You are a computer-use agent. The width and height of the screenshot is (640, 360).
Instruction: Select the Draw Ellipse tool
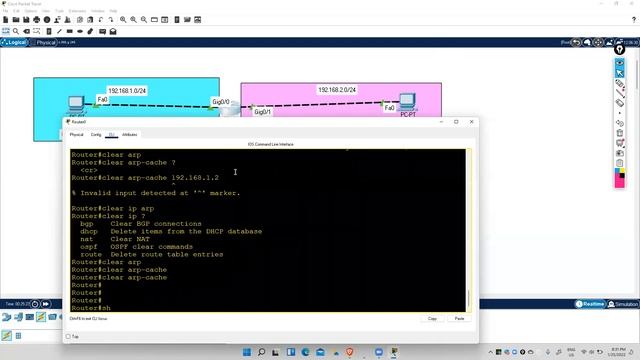(x=80, y=31)
